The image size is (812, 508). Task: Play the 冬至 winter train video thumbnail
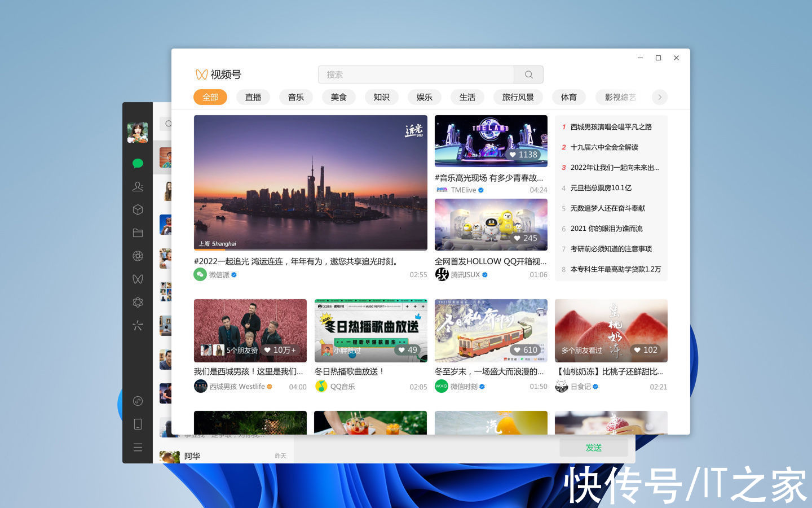click(491, 331)
